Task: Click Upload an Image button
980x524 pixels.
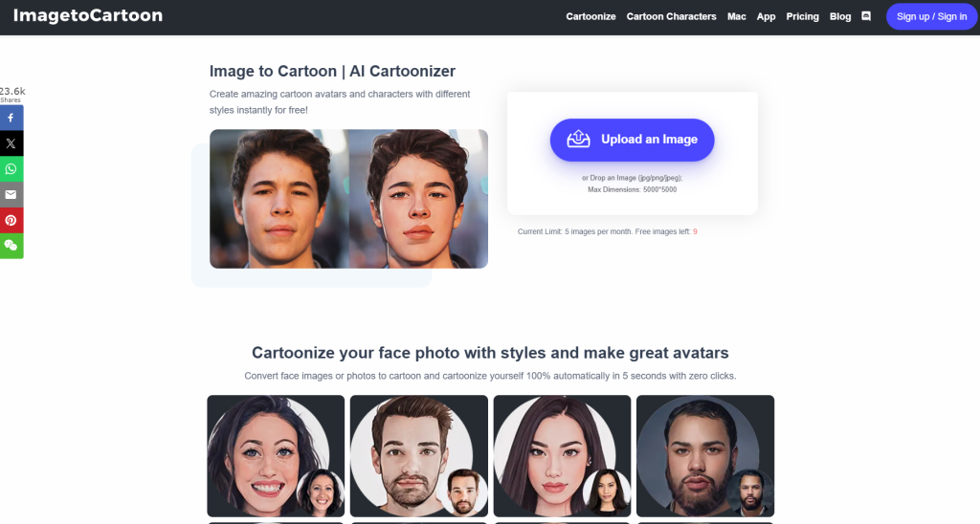Action: (x=632, y=140)
